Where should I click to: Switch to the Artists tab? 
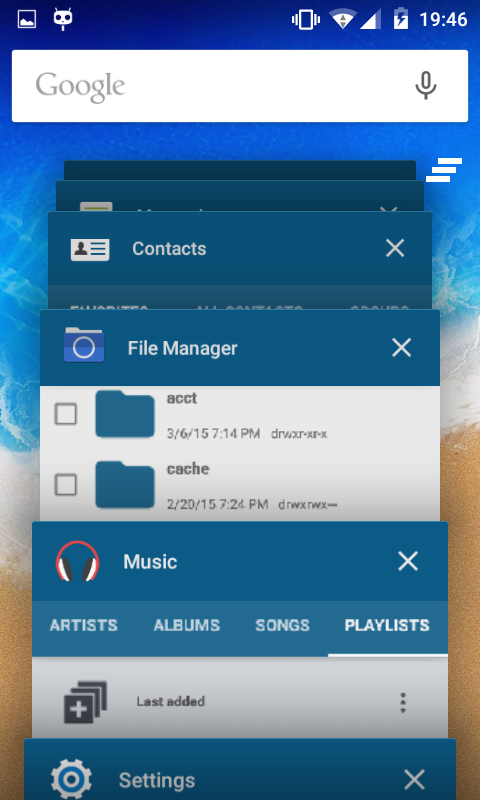pos(84,626)
